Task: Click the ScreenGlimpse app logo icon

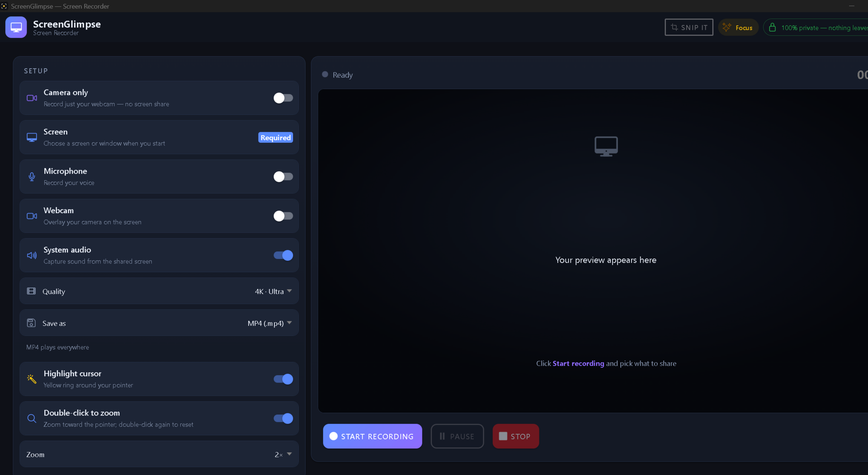Action: (16, 28)
